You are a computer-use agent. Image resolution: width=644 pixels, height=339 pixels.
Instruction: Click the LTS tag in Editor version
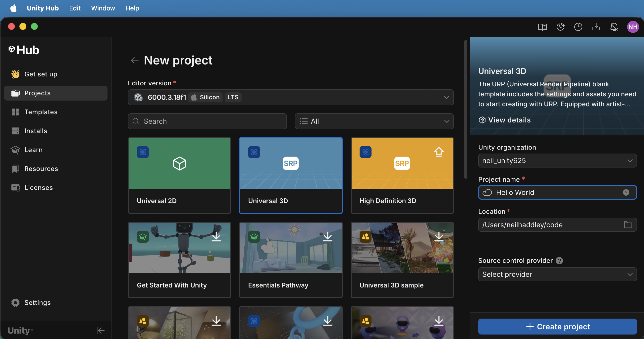[x=233, y=97]
